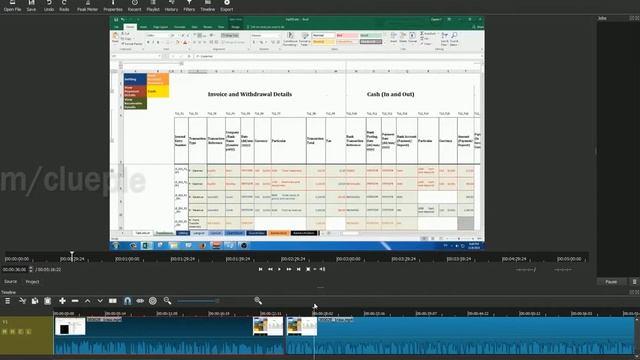The width and height of the screenshot is (640, 360).
Task: Click 'Invoice and Withdrawal Details' heading in preview
Action: pos(250,94)
